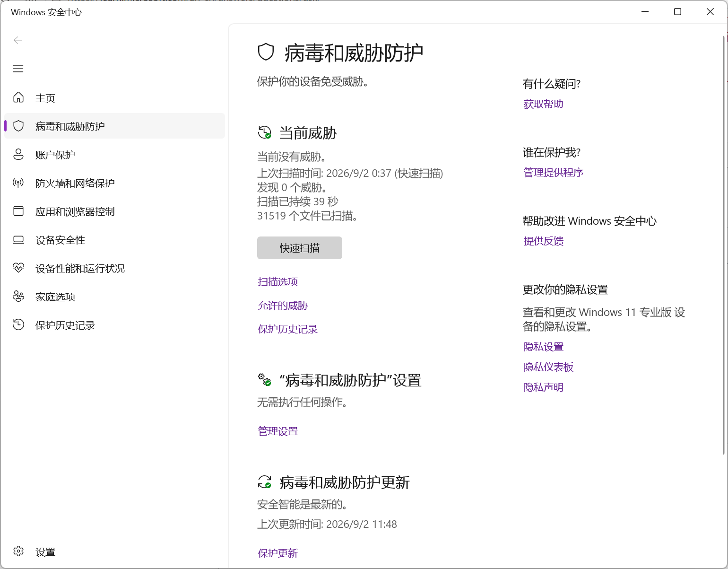Screen dimensions: 728x569
Task: Click the 主页 home icon
Action: coord(18,97)
